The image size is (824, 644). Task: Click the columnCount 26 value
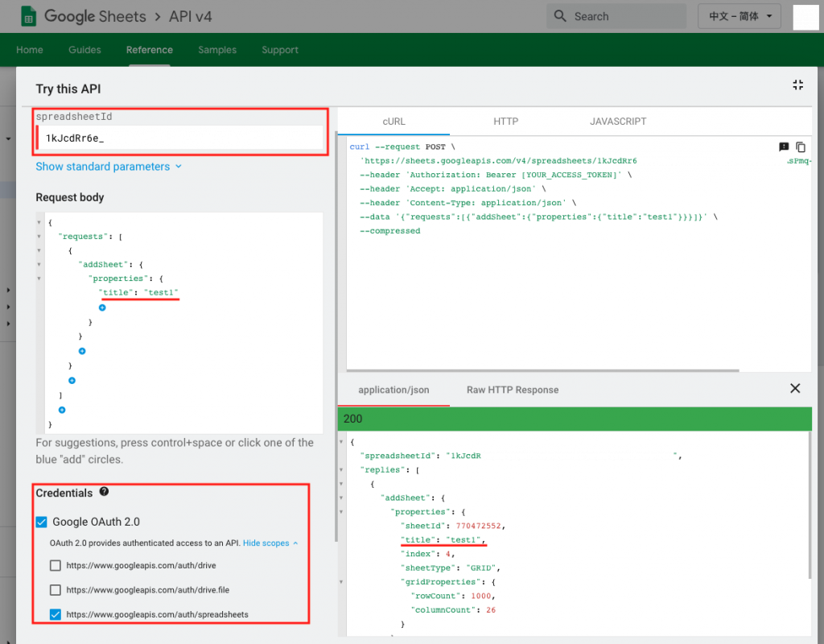(x=491, y=610)
